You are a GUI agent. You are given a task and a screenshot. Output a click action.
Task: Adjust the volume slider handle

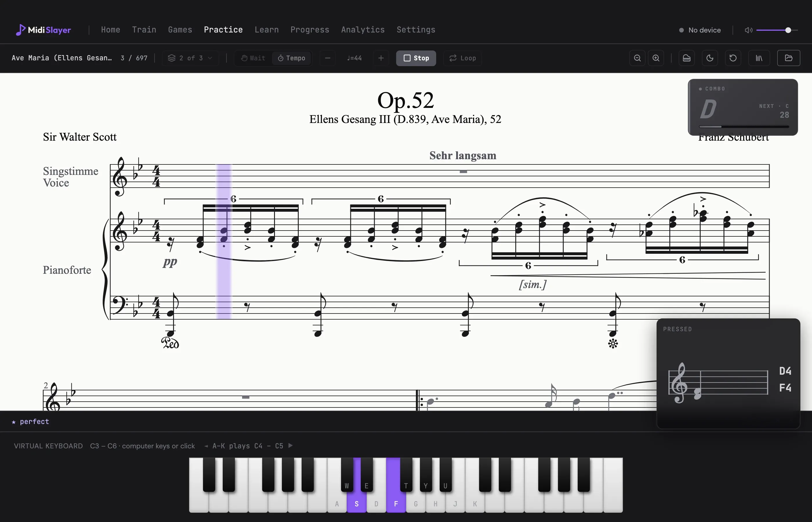(x=788, y=30)
